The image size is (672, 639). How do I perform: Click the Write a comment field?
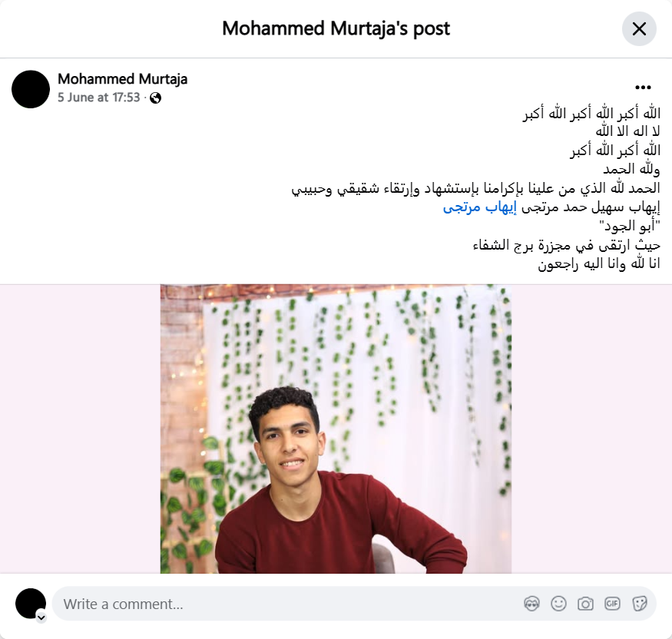coord(354,604)
